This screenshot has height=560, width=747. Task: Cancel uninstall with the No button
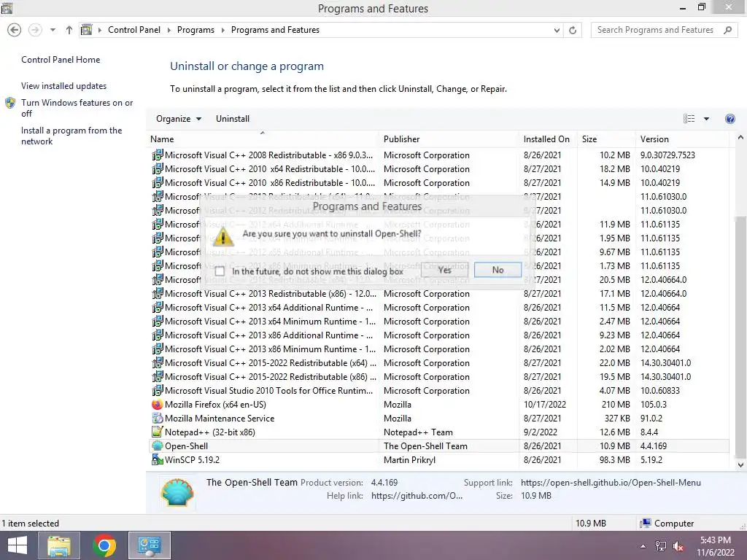pos(498,270)
